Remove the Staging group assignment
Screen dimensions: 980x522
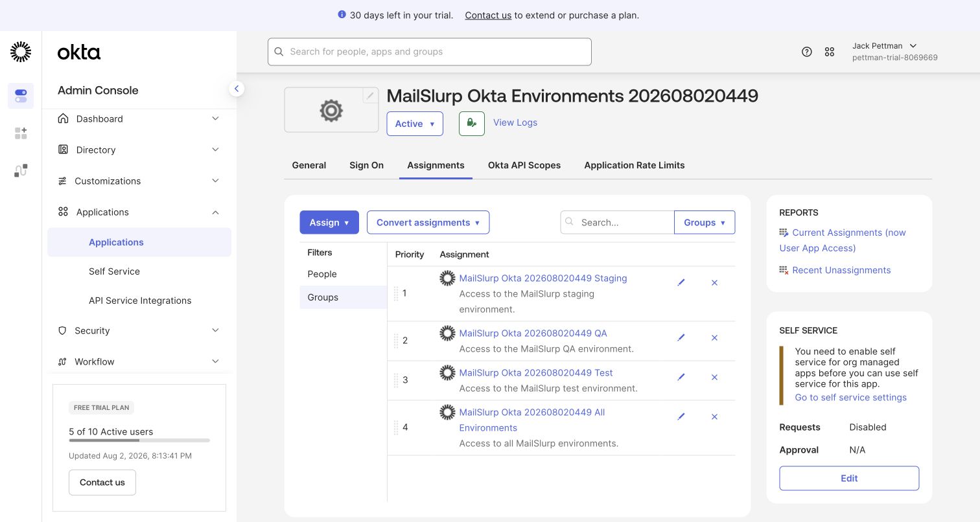pos(714,283)
